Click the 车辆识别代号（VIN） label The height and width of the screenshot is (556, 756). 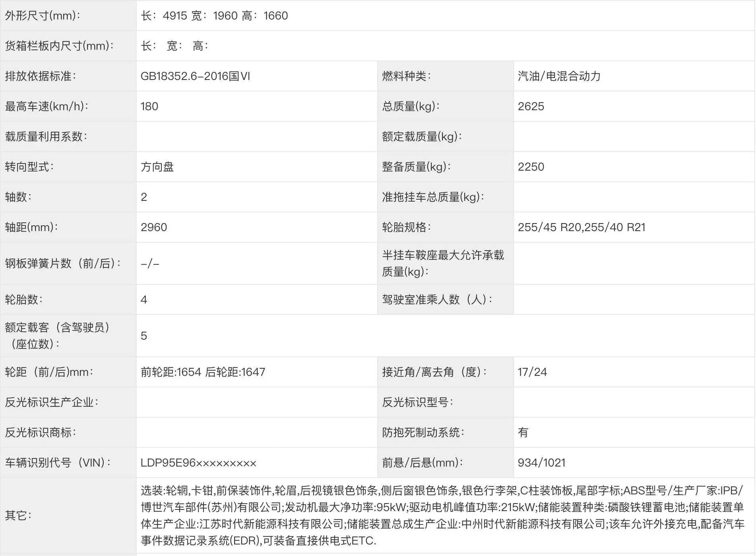point(58,463)
